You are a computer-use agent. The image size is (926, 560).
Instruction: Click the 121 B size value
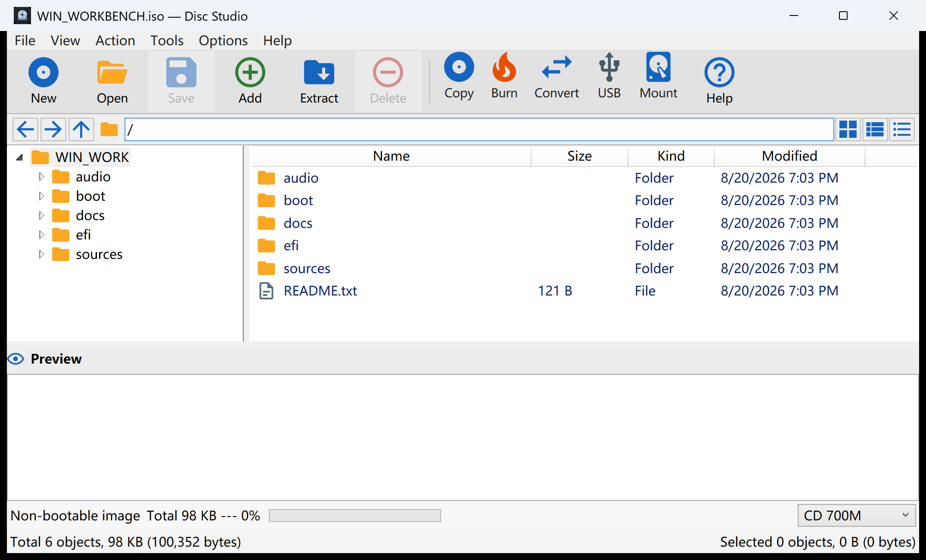[555, 291]
